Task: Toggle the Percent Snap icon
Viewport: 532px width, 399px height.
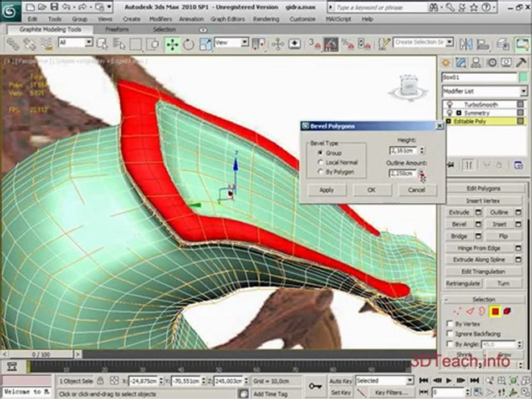Action: 347,44
